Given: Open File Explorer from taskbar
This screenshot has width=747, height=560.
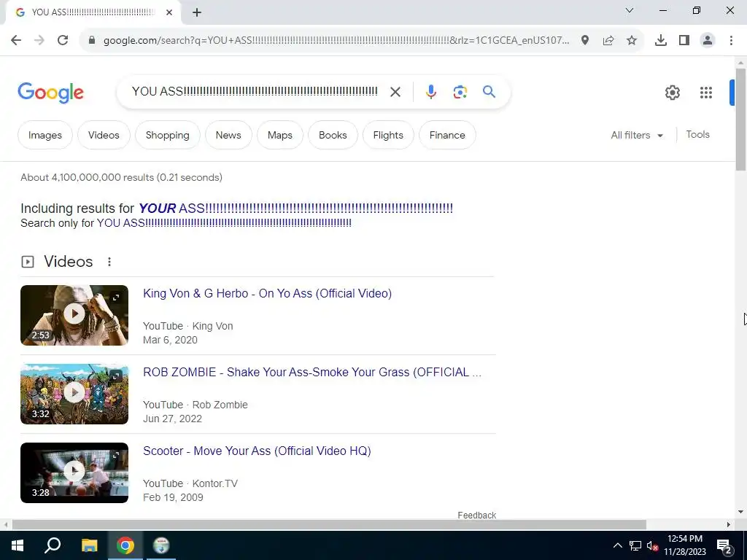Looking at the screenshot, I should (89, 545).
